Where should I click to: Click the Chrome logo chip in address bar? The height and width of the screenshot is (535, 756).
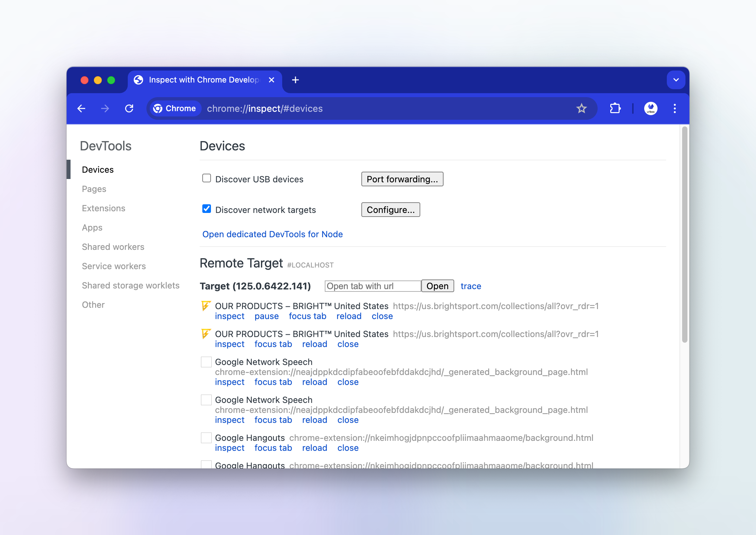[175, 108]
